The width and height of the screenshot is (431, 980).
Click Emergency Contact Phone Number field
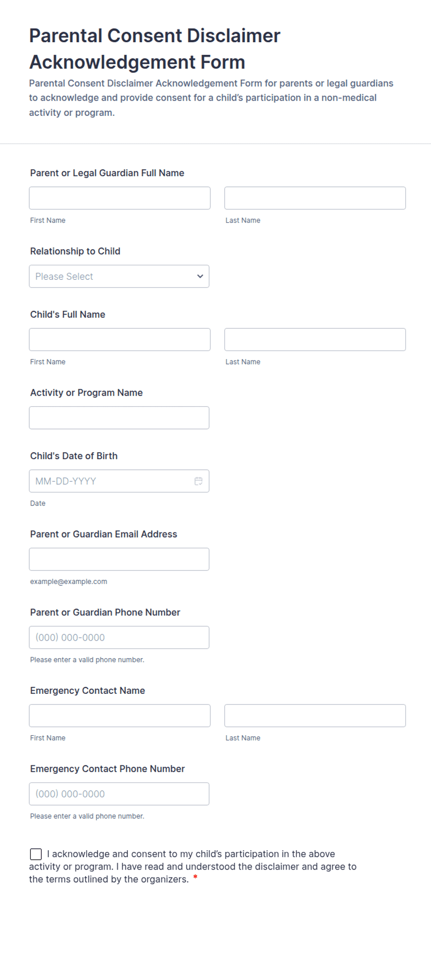coord(119,794)
